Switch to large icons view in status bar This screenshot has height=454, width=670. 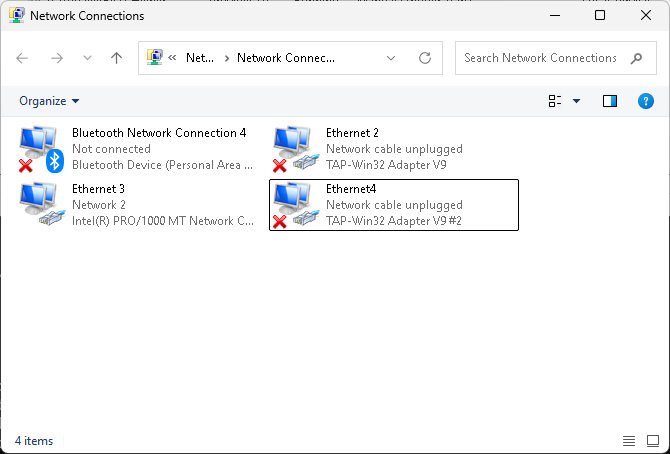click(x=653, y=440)
